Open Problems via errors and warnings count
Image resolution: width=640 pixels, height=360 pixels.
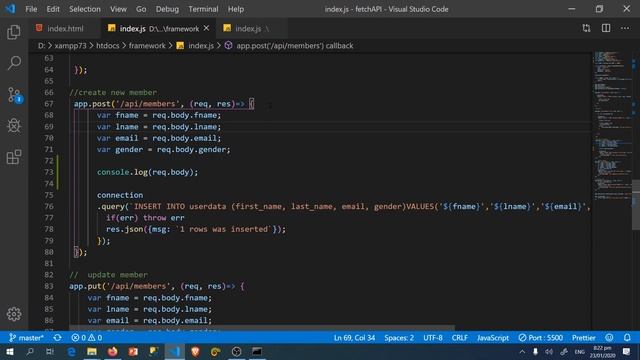[x=87, y=338]
